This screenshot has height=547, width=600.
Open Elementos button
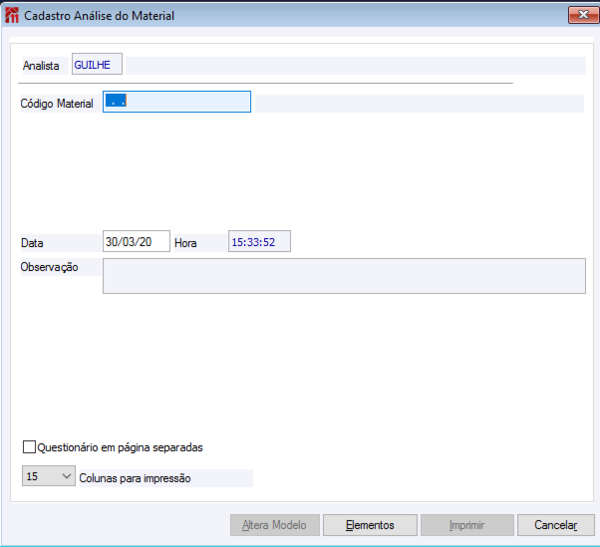370,525
